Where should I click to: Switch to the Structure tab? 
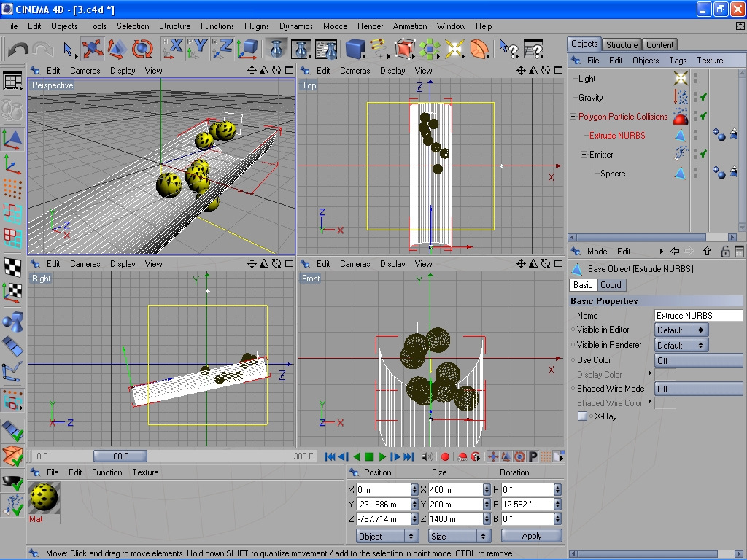[622, 44]
